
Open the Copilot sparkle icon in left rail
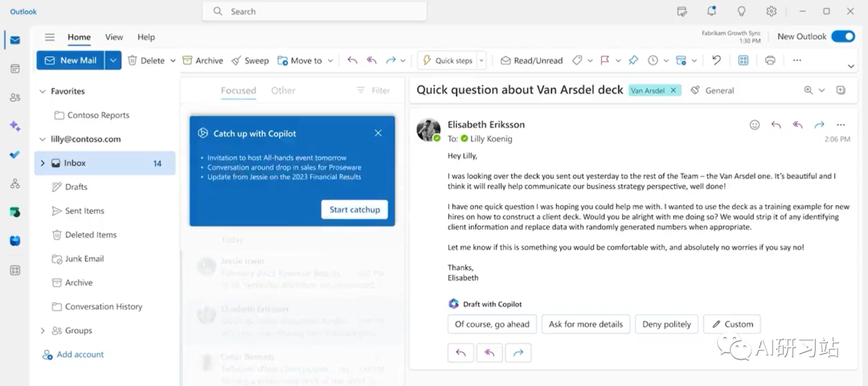15,126
